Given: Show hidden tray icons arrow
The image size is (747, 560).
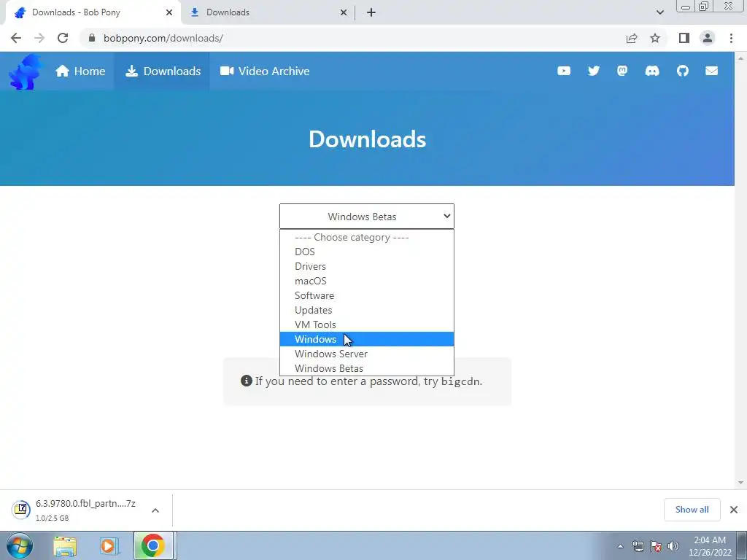Looking at the screenshot, I should (x=620, y=546).
